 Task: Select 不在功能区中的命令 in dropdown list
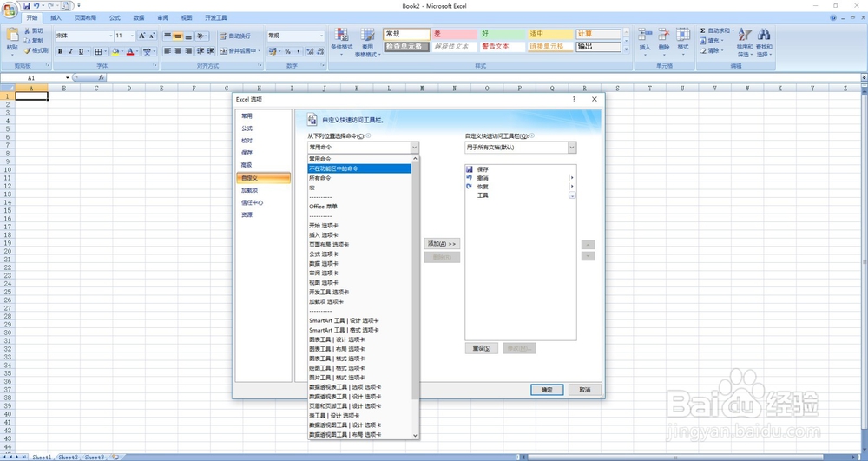[359, 168]
